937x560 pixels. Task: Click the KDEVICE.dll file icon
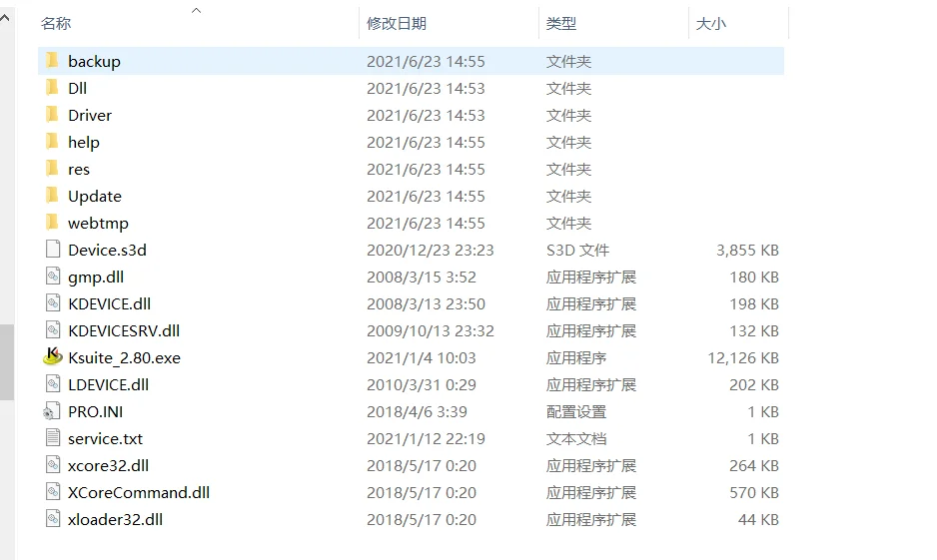[x=53, y=303]
